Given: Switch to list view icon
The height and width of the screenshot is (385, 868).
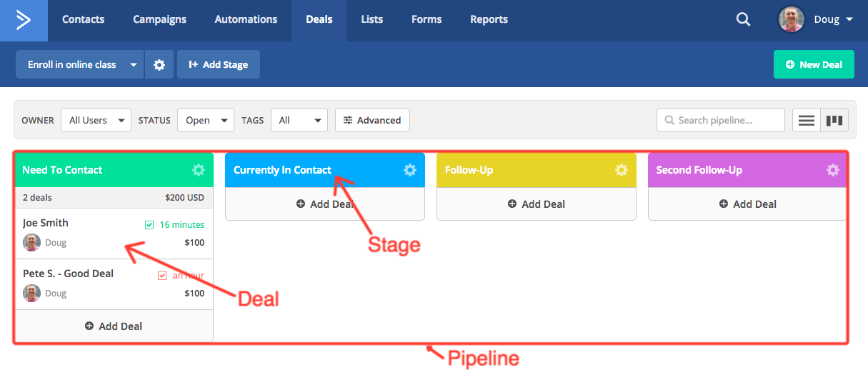Looking at the screenshot, I should point(807,120).
